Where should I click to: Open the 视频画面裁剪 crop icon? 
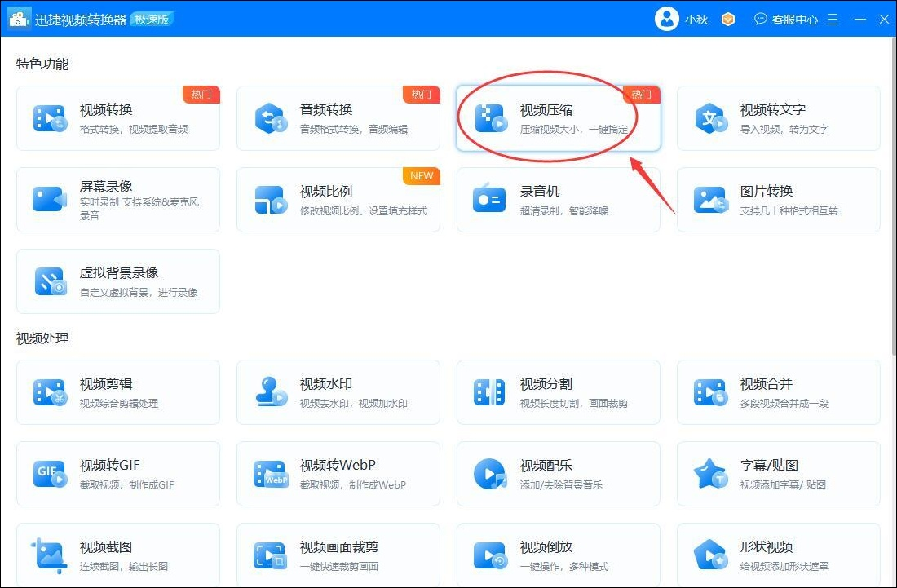point(270,555)
